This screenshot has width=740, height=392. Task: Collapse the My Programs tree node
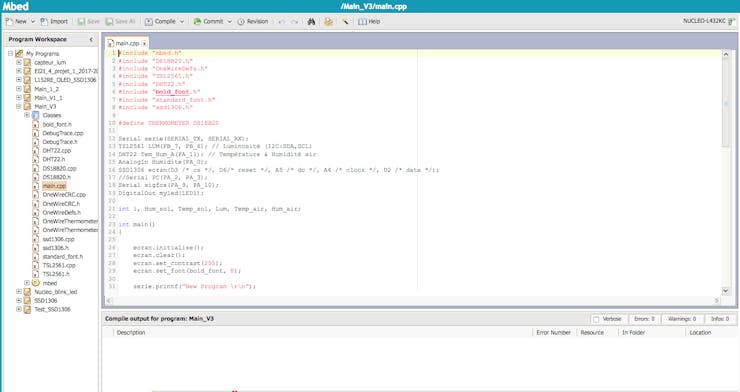pyautogui.click(x=10, y=54)
